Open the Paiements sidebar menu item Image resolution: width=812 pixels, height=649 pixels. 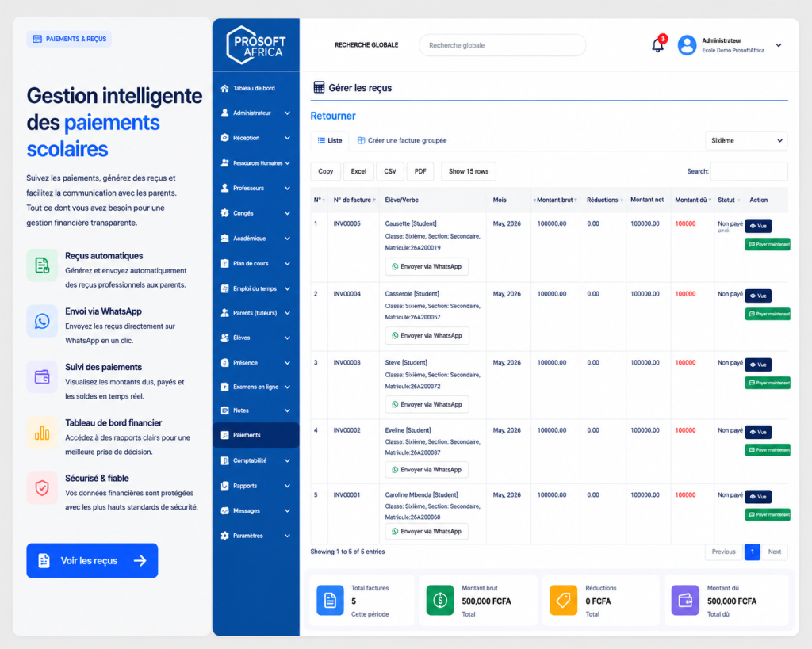point(256,435)
